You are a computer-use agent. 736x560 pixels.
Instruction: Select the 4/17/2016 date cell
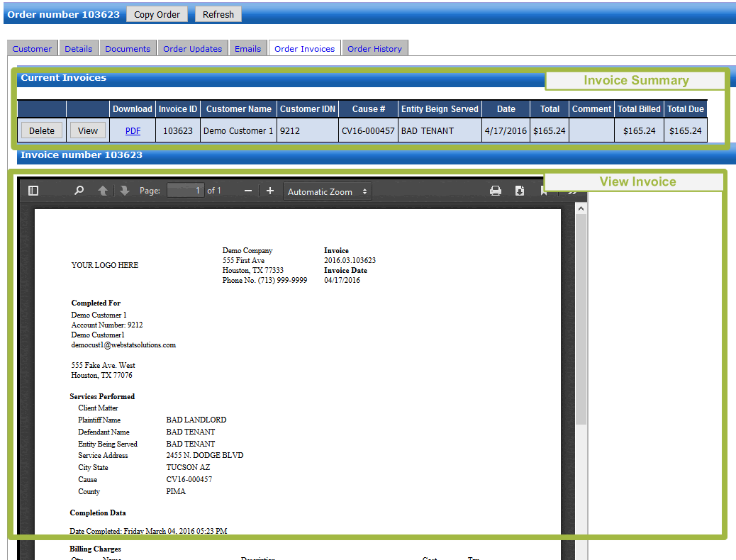tap(506, 130)
